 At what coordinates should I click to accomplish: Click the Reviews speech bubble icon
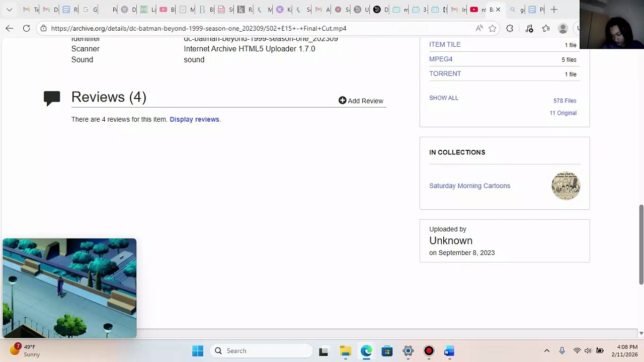pyautogui.click(x=52, y=98)
